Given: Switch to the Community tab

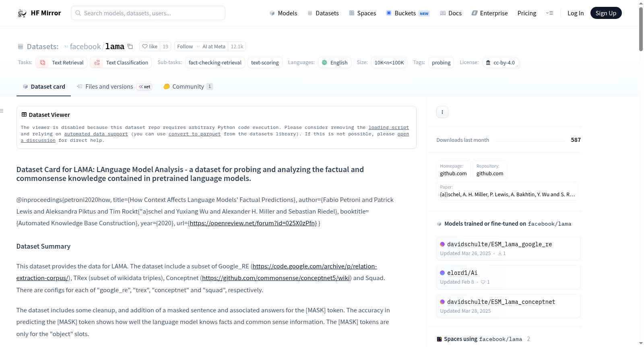Looking at the screenshot, I should click(188, 86).
